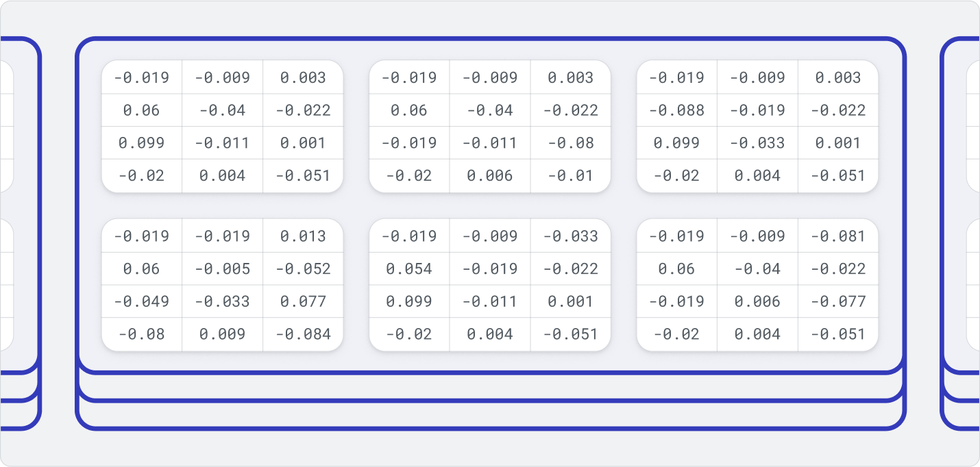Screen dimensions: 980x467
Task: Select -0.033 in the top-right matrix
Action: [x=758, y=143]
